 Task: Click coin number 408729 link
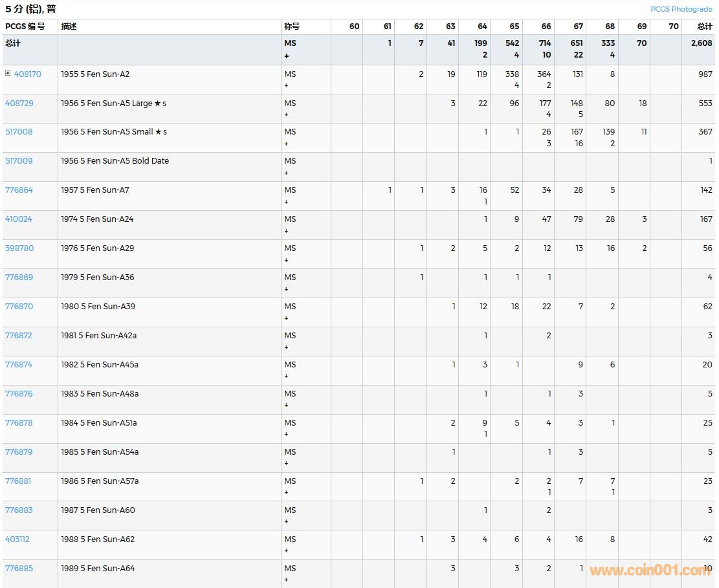19,103
